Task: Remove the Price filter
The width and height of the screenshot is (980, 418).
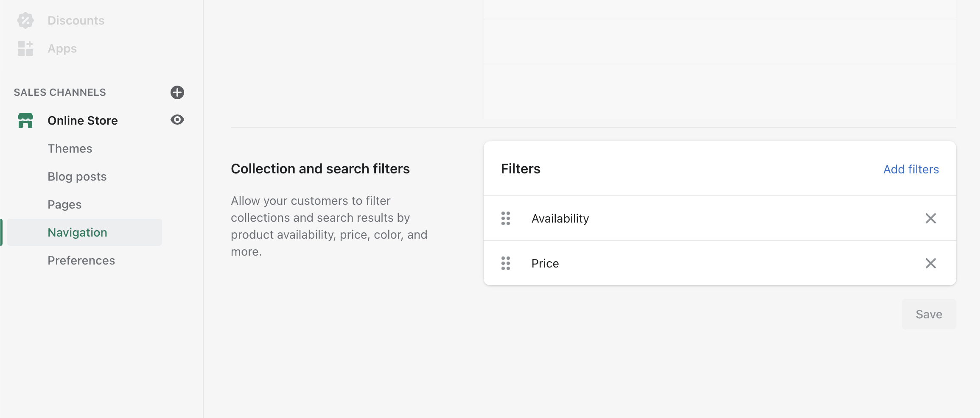Action: (930, 263)
